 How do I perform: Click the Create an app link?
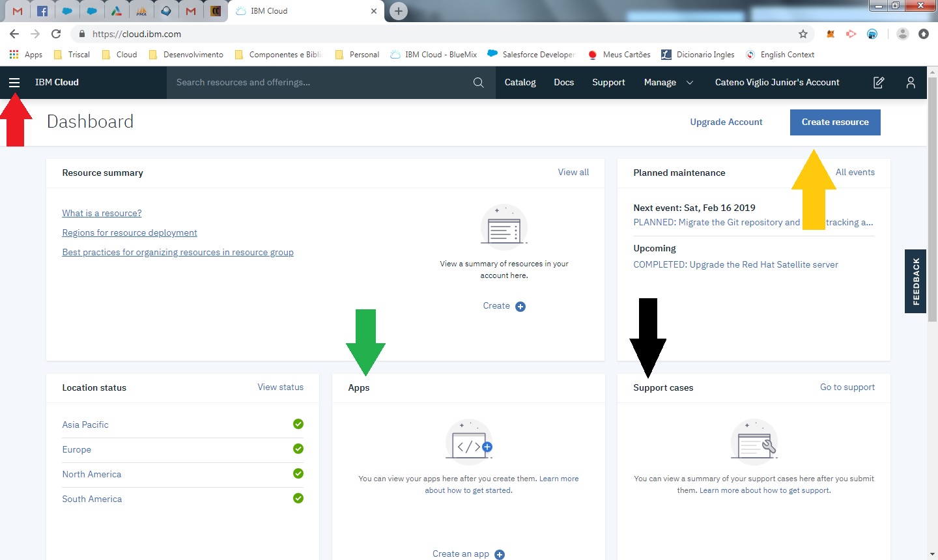(x=461, y=554)
